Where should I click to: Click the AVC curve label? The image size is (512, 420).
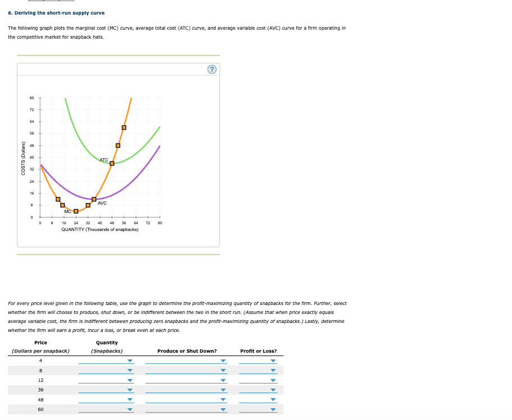[x=103, y=203]
